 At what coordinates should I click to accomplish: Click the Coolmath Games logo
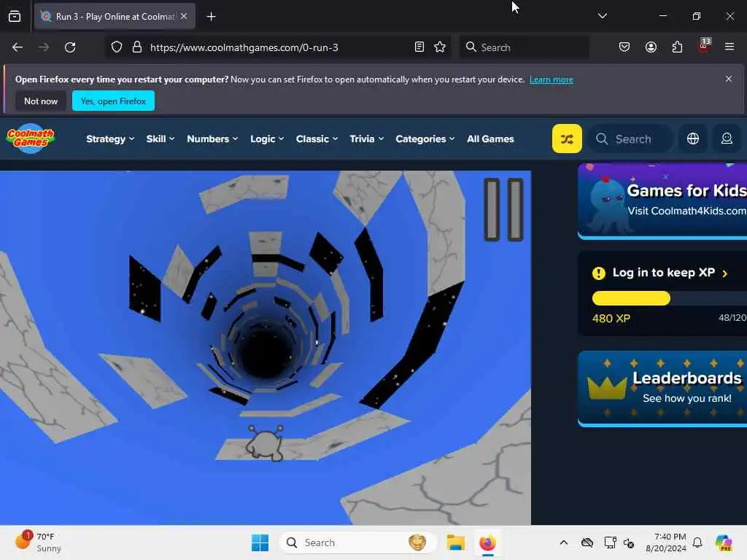[31, 139]
